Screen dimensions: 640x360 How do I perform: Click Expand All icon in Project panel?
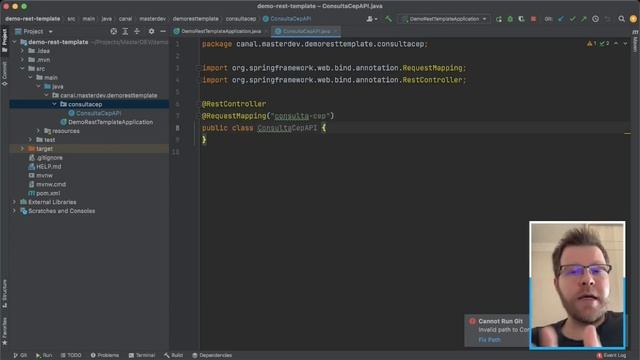(x=125, y=31)
